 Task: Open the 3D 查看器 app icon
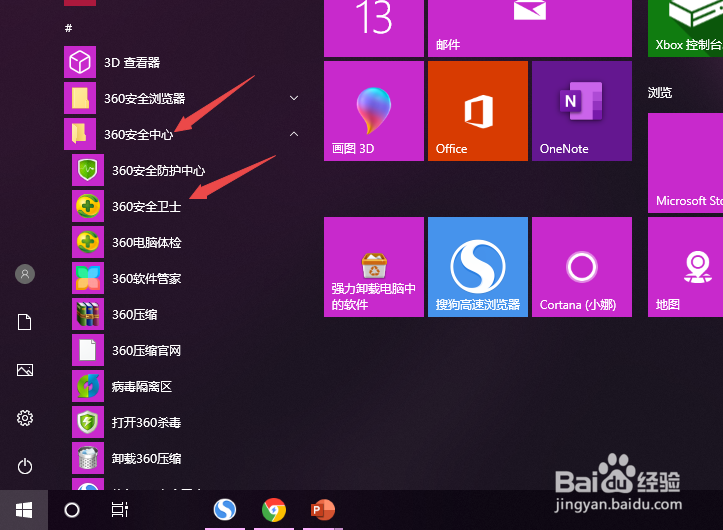[80, 62]
